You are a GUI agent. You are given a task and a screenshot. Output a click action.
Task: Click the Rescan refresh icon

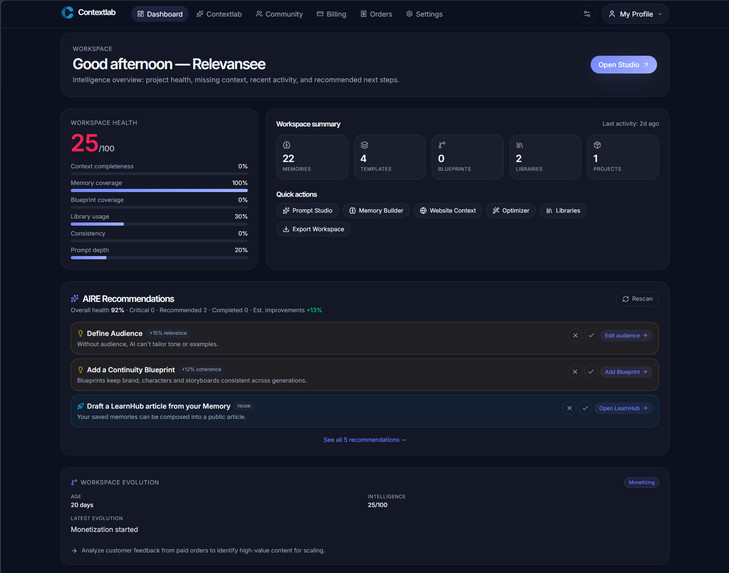(625, 299)
